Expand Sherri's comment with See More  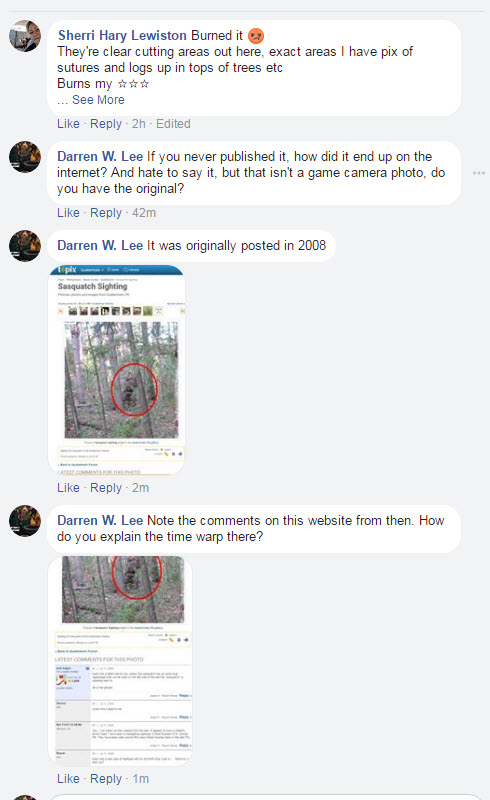pyautogui.click(x=98, y=99)
